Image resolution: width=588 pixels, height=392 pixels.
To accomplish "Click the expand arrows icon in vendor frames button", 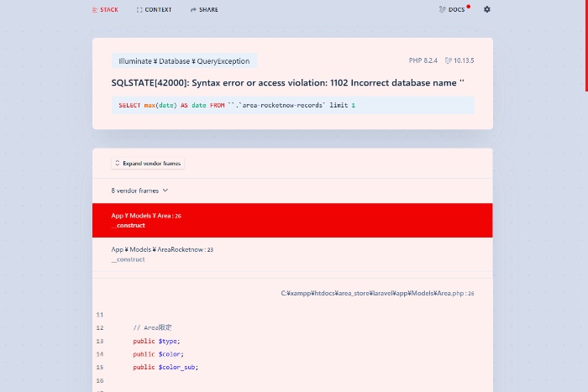I will point(118,163).
